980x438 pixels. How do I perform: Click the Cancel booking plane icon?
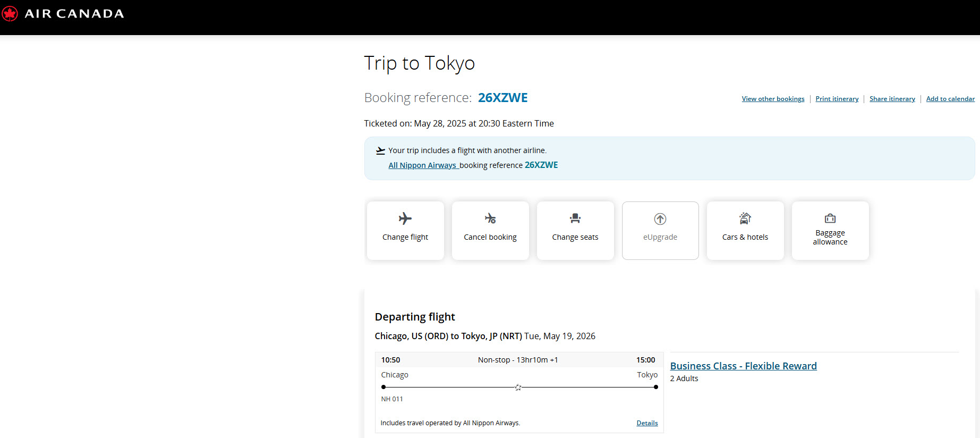coord(490,218)
